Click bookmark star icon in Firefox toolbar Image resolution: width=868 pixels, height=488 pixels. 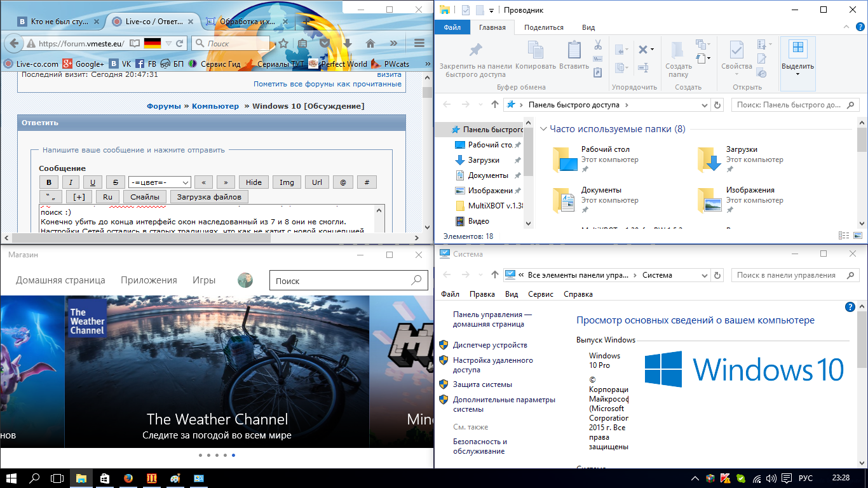point(283,43)
